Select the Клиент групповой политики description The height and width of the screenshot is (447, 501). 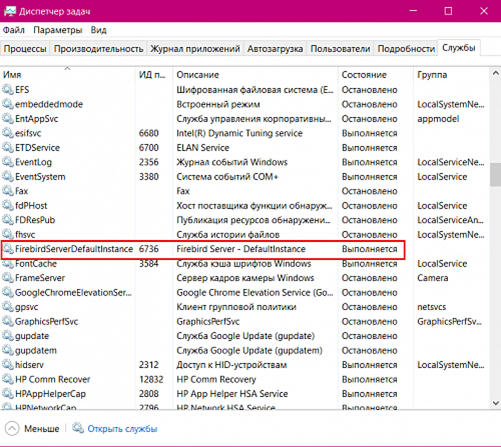coord(236,307)
